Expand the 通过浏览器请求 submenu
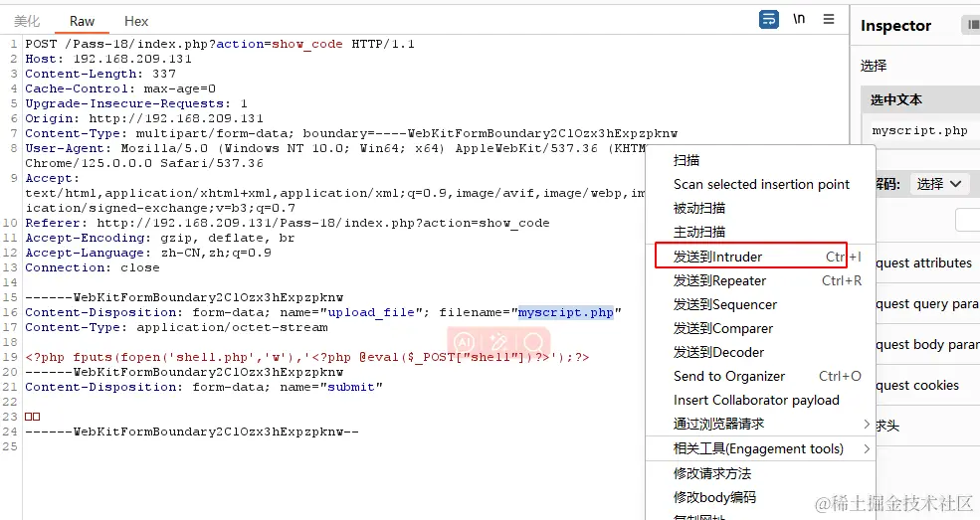Image resolution: width=980 pixels, height=520 pixels. point(761,424)
